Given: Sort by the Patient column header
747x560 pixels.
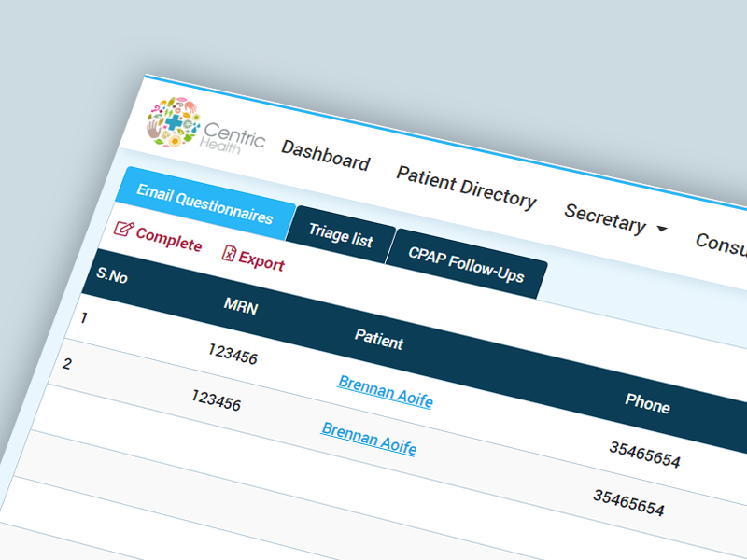Looking at the screenshot, I should [x=379, y=340].
